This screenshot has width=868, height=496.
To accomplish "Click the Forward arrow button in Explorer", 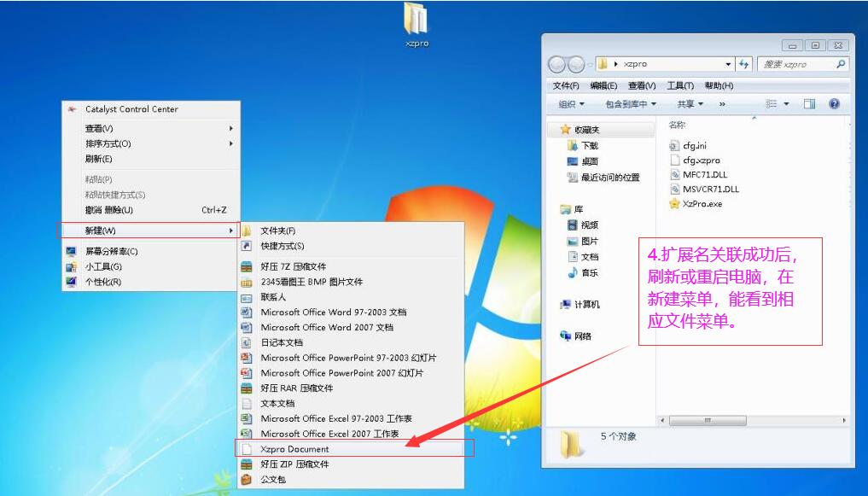I will pos(576,65).
